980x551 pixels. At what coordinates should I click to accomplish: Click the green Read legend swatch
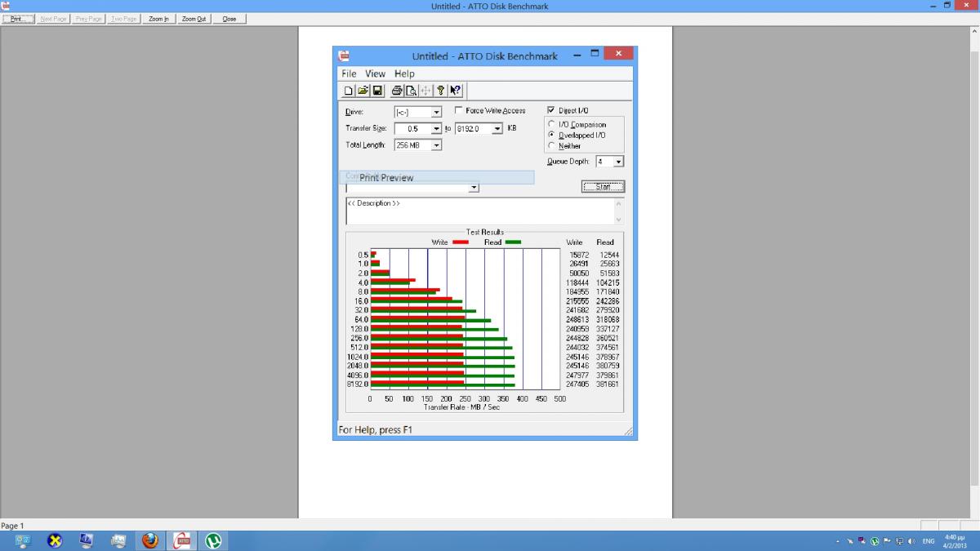click(x=513, y=242)
